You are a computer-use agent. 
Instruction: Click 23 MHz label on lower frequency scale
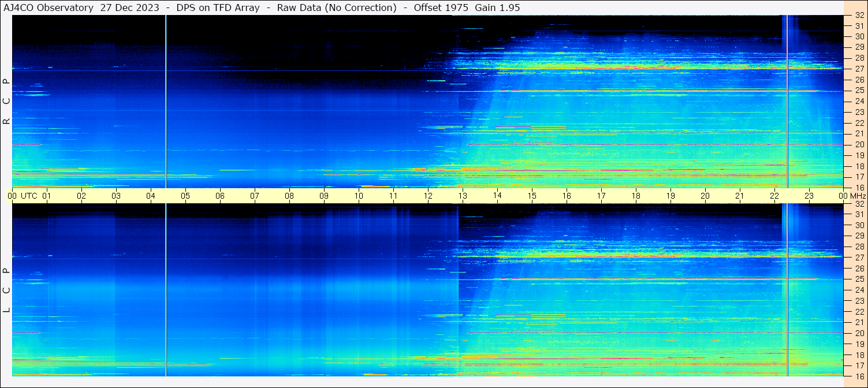[859, 301]
